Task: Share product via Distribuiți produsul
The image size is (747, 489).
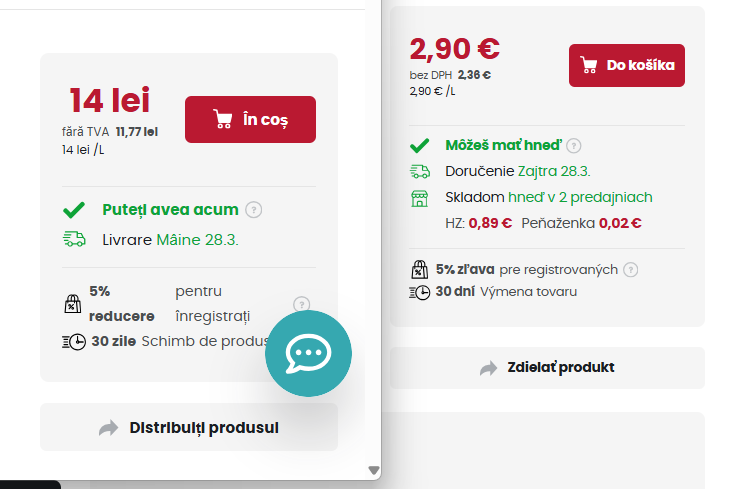Action: click(189, 428)
